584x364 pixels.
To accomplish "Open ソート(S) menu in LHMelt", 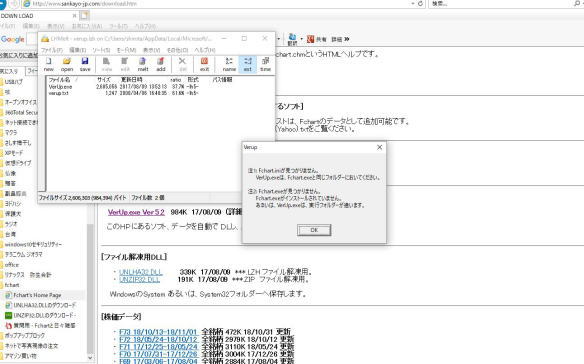I will (101, 50).
